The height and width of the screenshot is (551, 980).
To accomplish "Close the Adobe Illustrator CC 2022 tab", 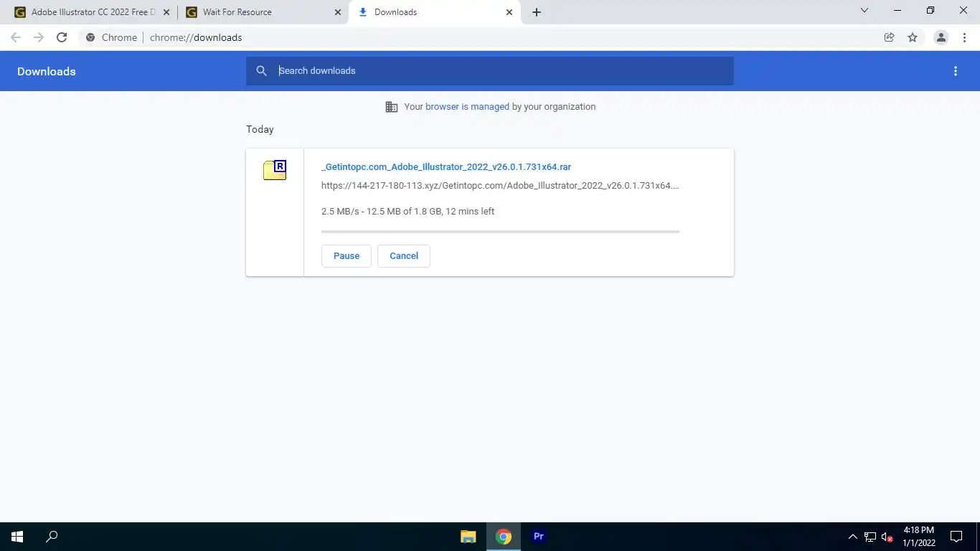I will [166, 12].
